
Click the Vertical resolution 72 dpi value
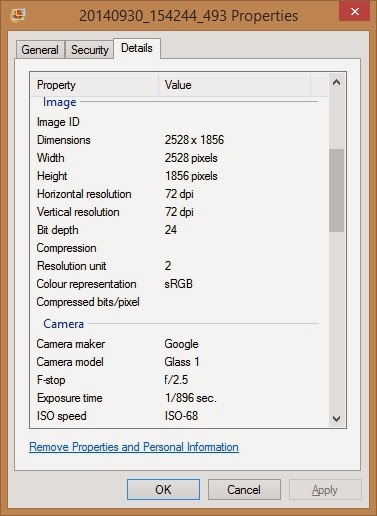(179, 212)
